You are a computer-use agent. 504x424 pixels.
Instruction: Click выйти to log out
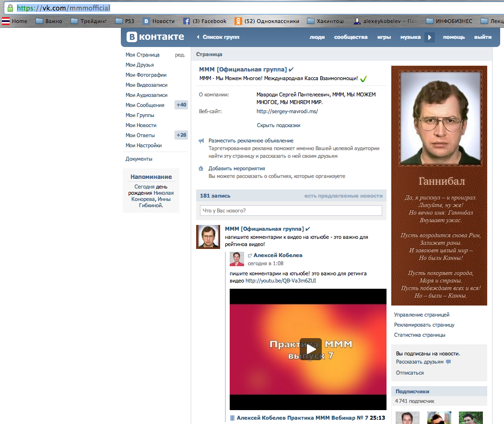[x=483, y=37]
